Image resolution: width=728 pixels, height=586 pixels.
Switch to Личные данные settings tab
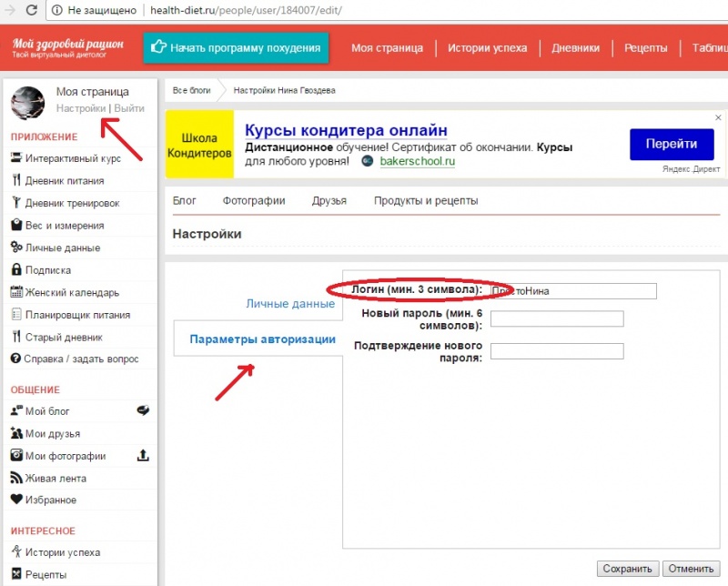290,304
